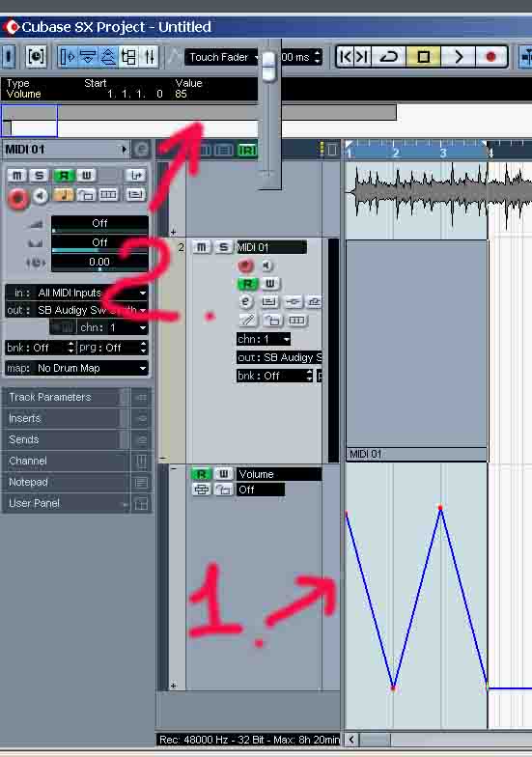Click the Play transport button
The height and width of the screenshot is (757, 532).
[458, 57]
